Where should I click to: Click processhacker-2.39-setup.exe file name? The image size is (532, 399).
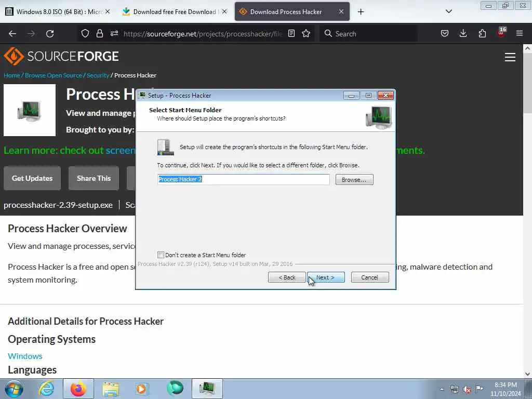pyautogui.click(x=58, y=205)
